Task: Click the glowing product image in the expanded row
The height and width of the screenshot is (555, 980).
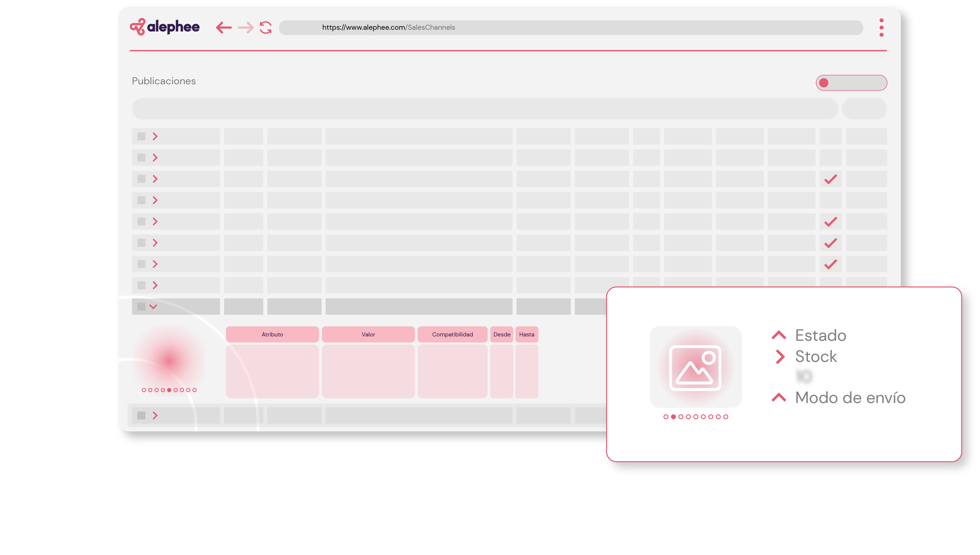Action: coord(169,360)
